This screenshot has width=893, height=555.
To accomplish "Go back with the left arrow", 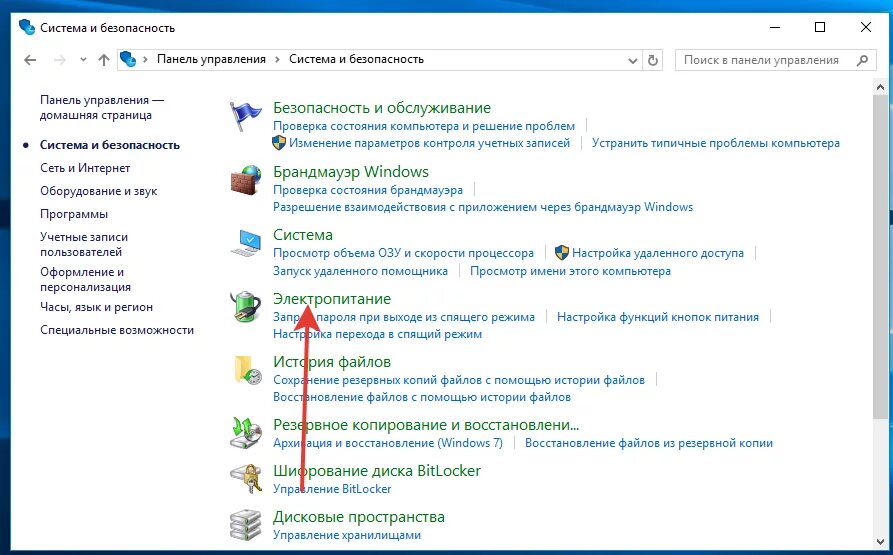I will 30,60.
